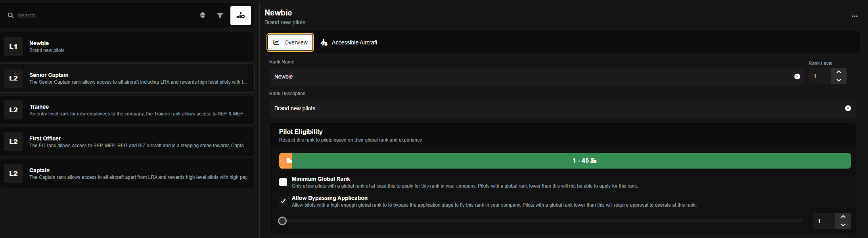Click the L1 badge of Newbie rank

[13, 46]
